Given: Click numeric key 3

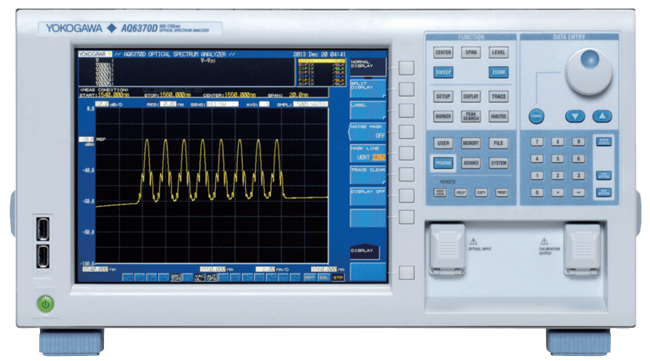Looking at the screenshot, I should [578, 176].
